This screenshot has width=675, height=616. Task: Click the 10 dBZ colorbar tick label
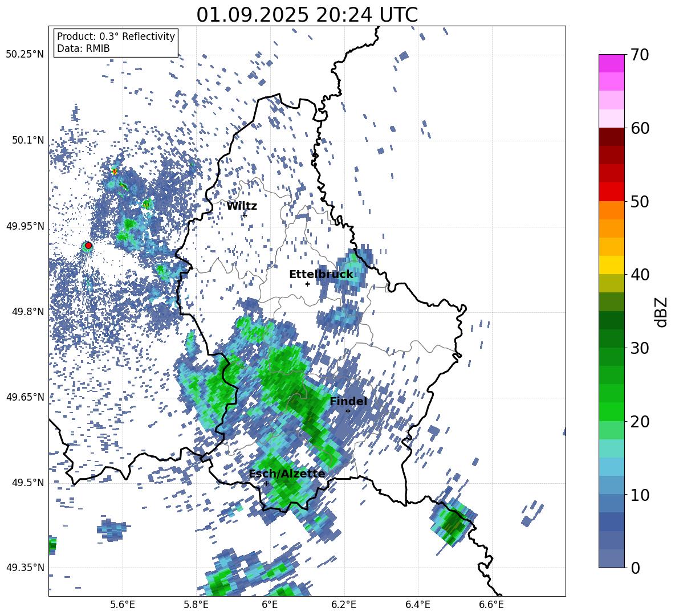(639, 495)
